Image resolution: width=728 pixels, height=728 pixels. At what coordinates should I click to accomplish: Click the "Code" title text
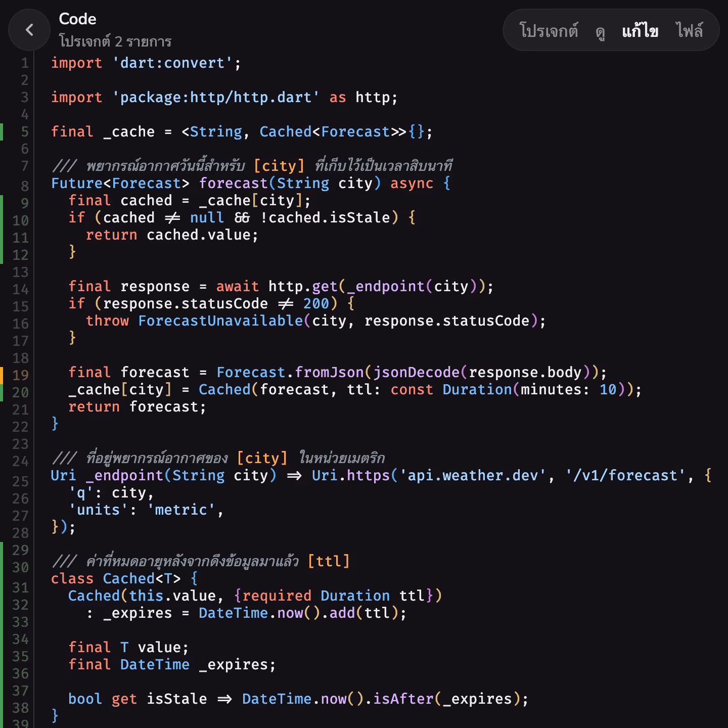[77, 19]
